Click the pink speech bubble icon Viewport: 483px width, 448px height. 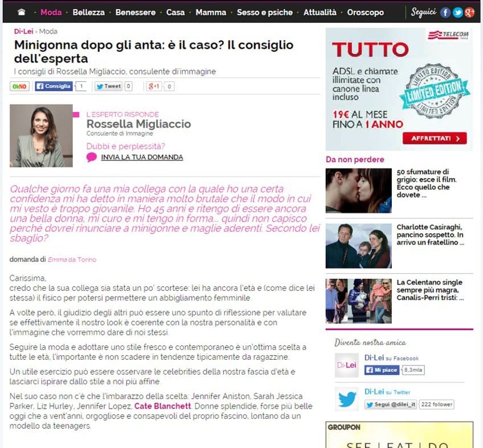(x=92, y=158)
